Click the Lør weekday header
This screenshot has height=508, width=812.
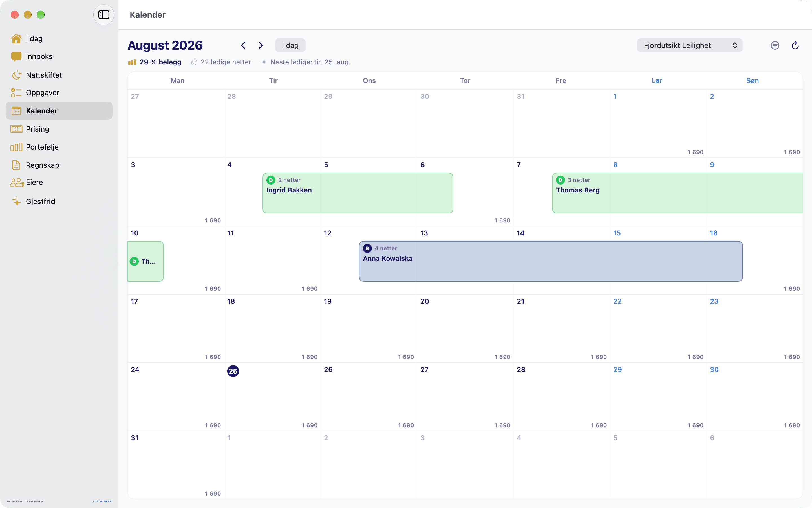pos(657,81)
